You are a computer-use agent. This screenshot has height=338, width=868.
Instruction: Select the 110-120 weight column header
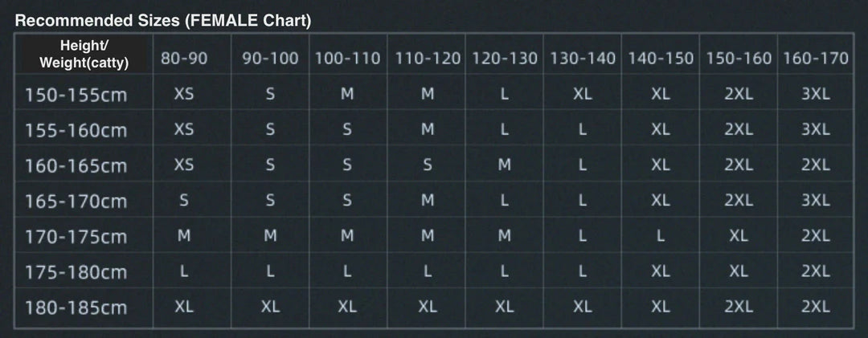428,59
